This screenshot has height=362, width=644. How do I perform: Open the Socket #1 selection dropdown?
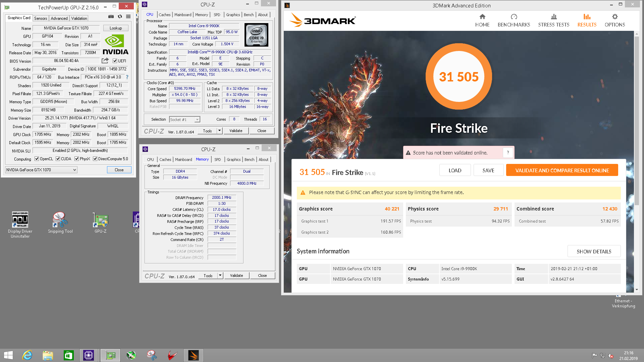click(x=184, y=120)
